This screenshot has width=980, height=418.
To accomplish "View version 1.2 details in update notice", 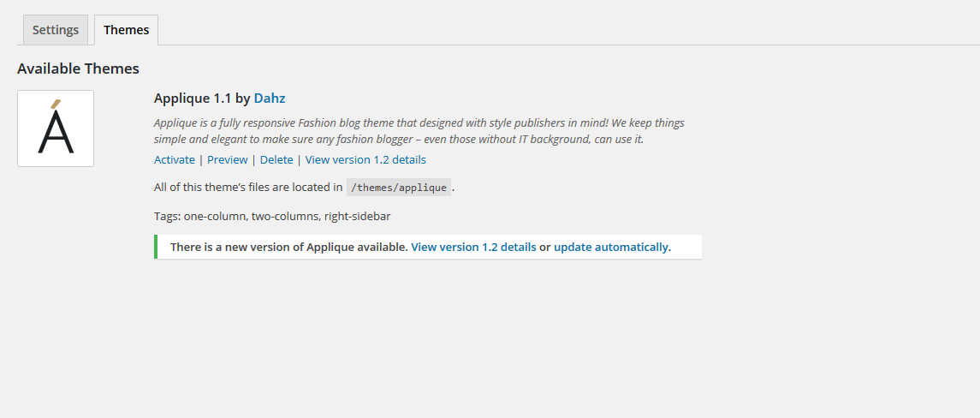I will pyautogui.click(x=473, y=247).
